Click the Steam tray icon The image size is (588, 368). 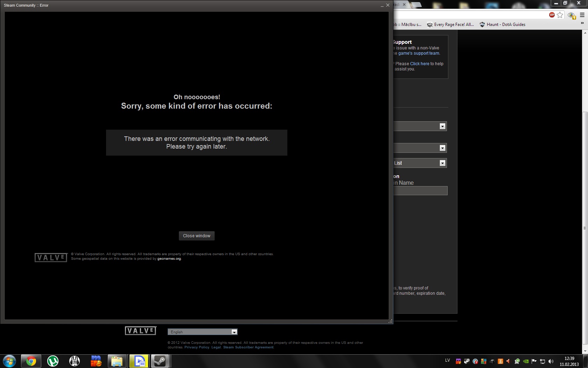pos(467,361)
